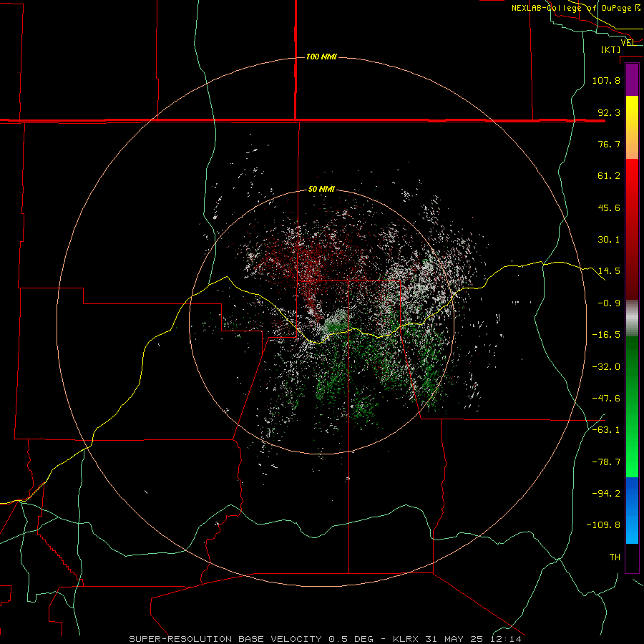Click the -63.1 velocity scale value
644x644 pixels.
coord(606,430)
